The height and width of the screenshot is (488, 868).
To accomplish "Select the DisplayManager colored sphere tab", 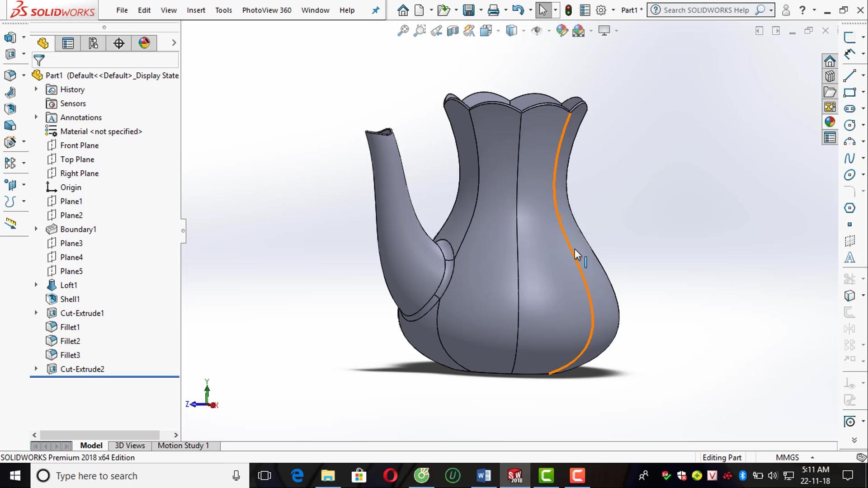I will click(x=144, y=43).
